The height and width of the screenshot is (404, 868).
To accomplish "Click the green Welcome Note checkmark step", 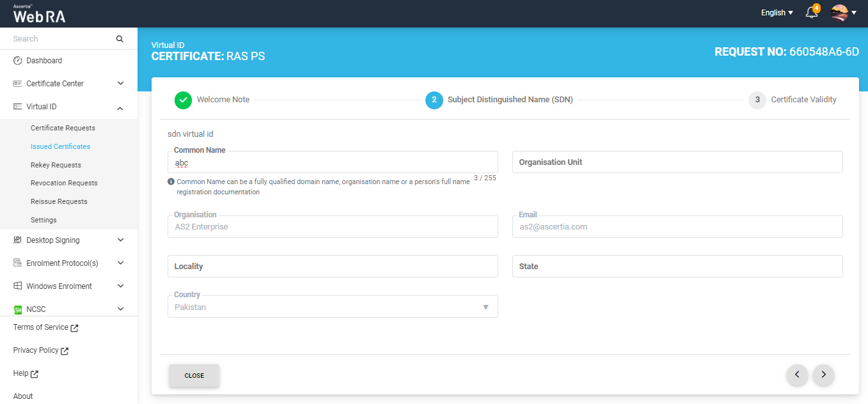I will coord(183,100).
